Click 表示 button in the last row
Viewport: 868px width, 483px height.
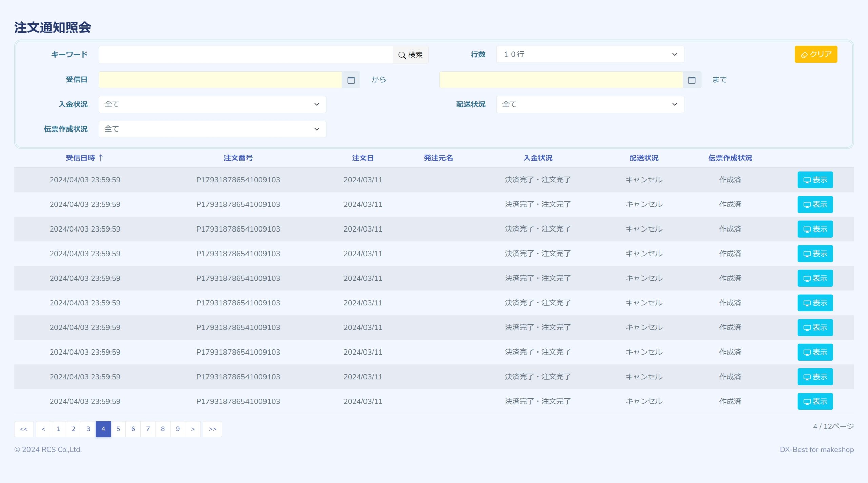point(815,401)
